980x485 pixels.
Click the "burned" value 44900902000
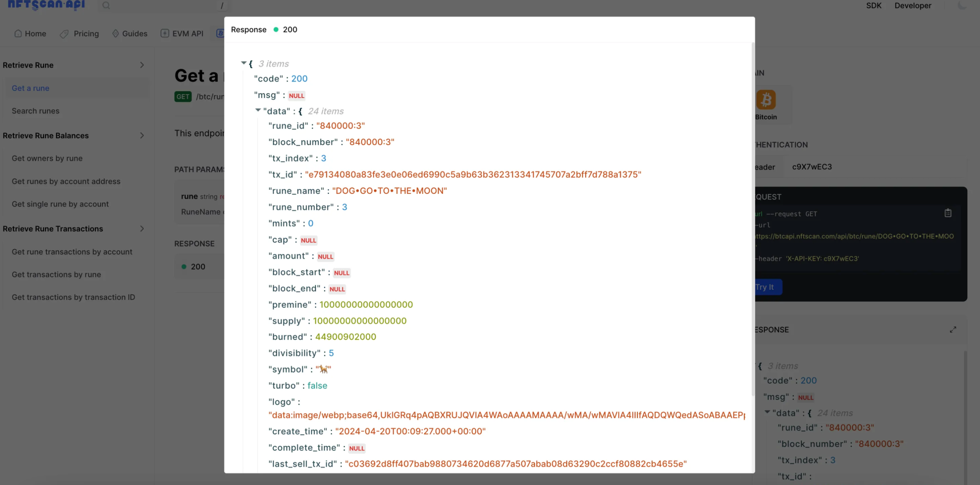click(x=345, y=337)
